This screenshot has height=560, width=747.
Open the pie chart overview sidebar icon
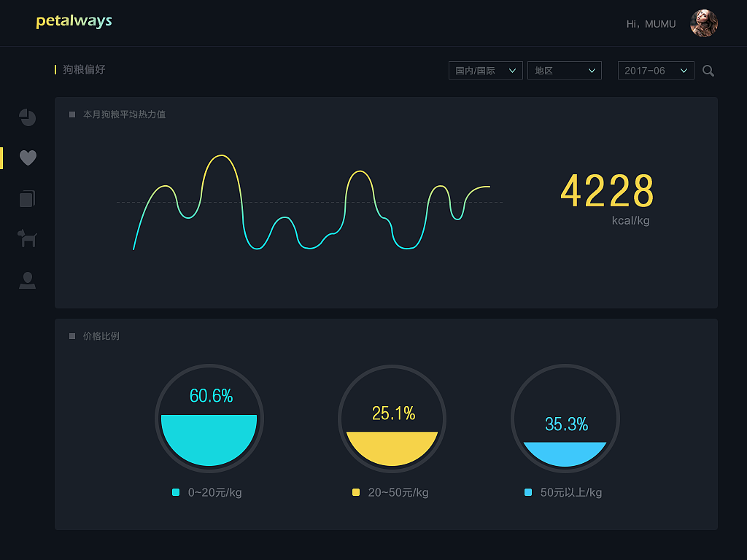point(28,117)
